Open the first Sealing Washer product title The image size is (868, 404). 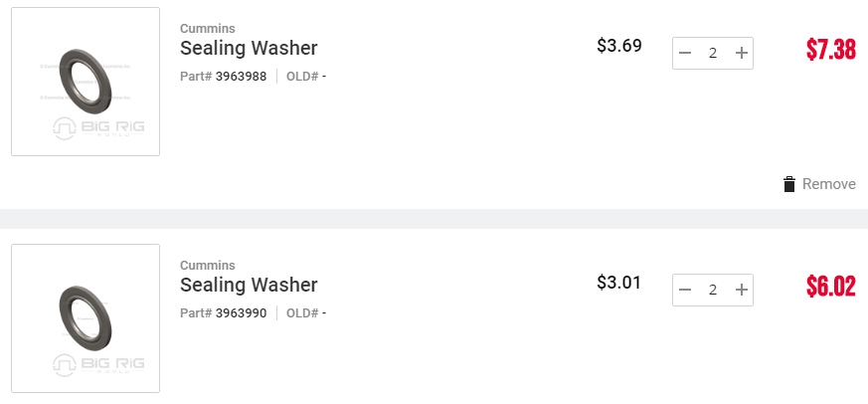(x=249, y=48)
